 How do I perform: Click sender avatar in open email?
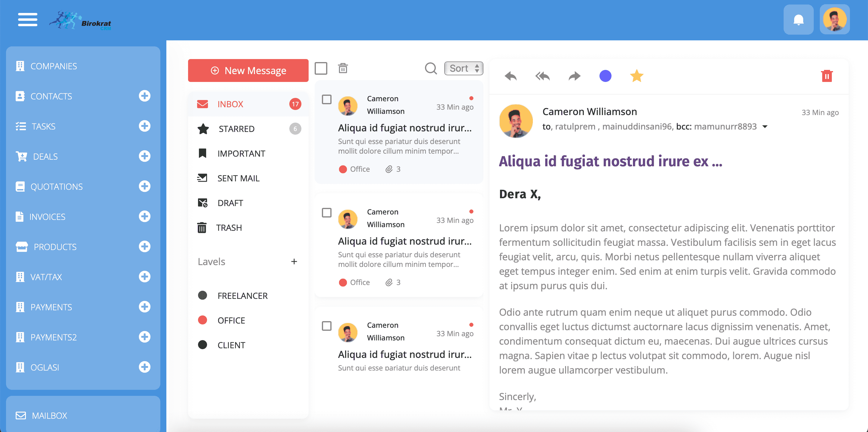pyautogui.click(x=516, y=121)
